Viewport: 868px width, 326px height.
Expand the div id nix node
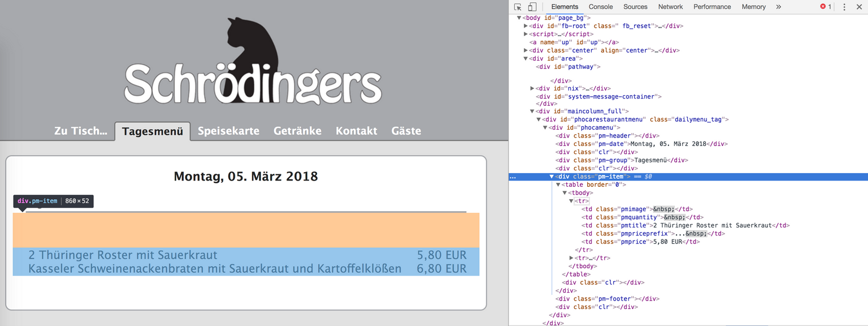click(x=532, y=88)
